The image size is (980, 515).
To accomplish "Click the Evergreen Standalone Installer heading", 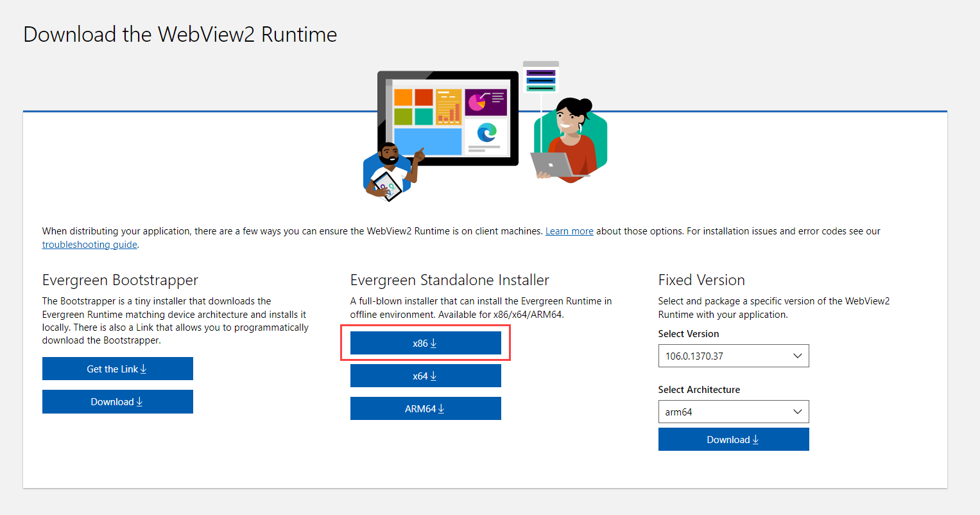I will click(450, 280).
